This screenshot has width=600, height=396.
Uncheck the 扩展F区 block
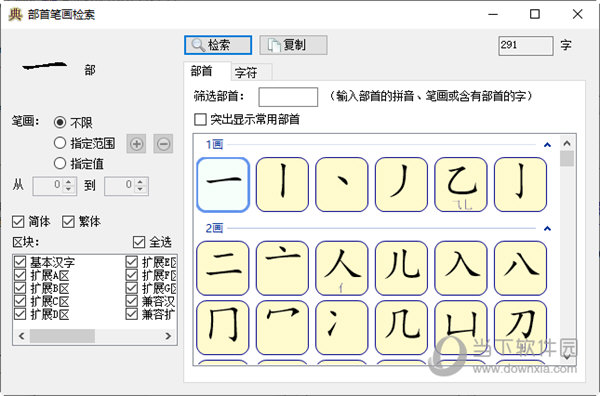click(132, 275)
